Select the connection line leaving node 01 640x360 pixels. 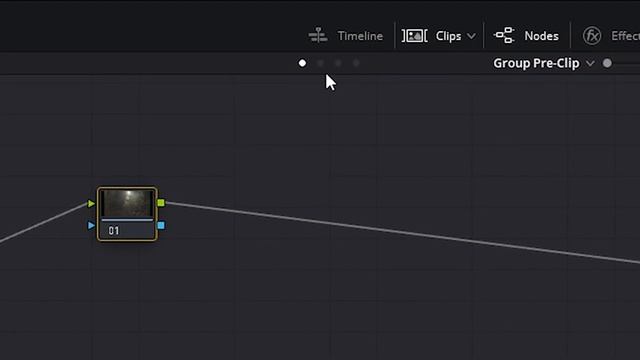pyautogui.click(x=402, y=232)
